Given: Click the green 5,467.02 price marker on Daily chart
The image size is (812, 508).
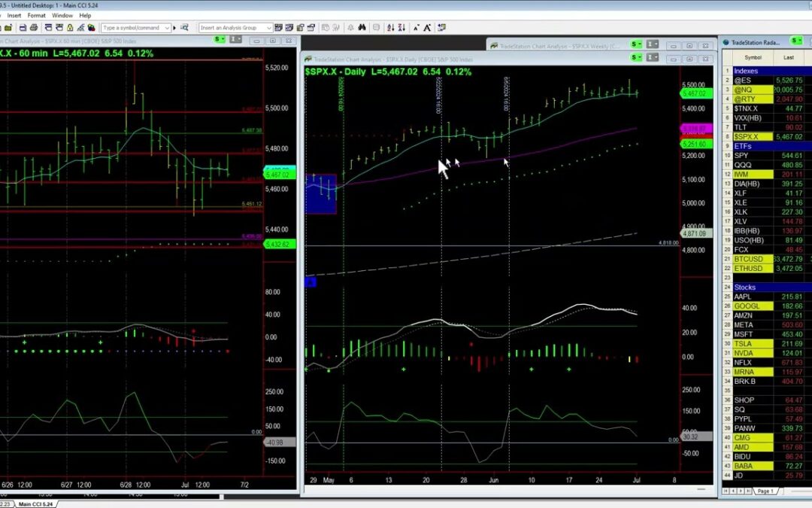Looking at the screenshot, I should pos(696,93).
